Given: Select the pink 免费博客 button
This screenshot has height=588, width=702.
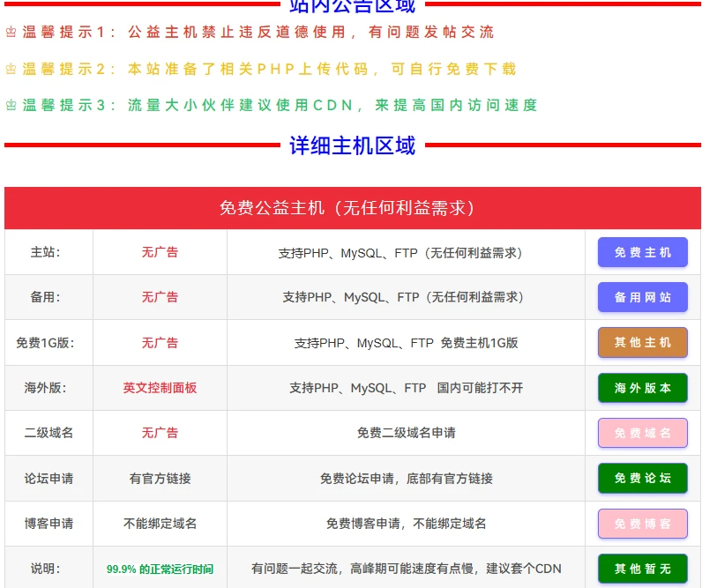Looking at the screenshot, I should (642, 524).
